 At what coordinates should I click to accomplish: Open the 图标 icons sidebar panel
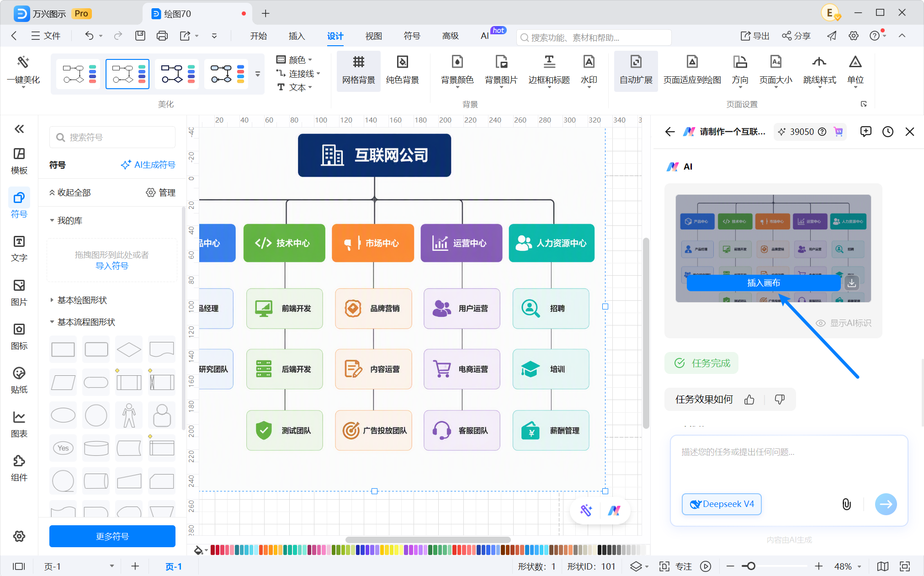click(19, 336)
